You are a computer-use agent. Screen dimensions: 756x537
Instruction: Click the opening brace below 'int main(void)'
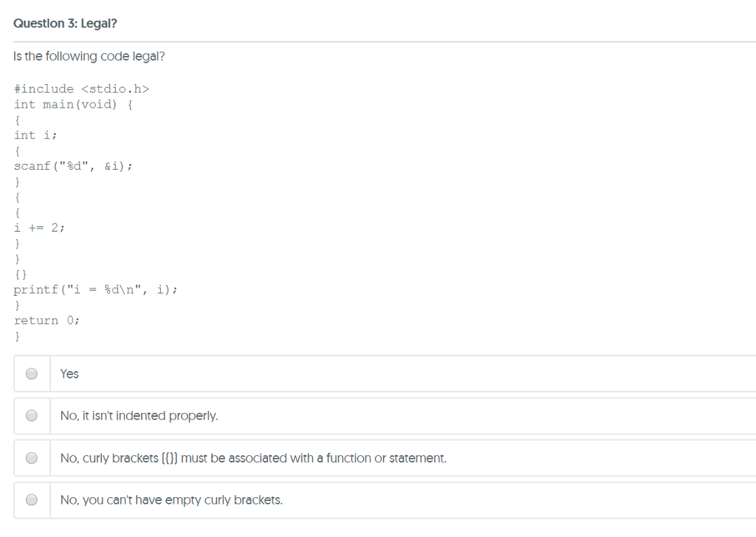[x=16, y=119]
